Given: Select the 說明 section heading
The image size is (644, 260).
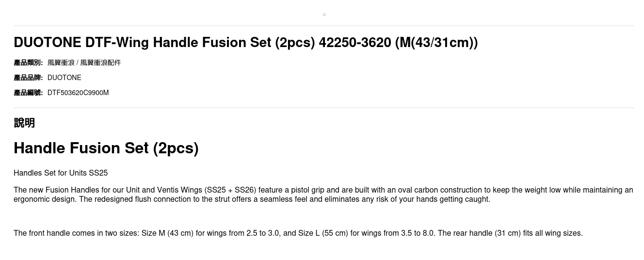Looking at the screenshot, I should 24,123.
